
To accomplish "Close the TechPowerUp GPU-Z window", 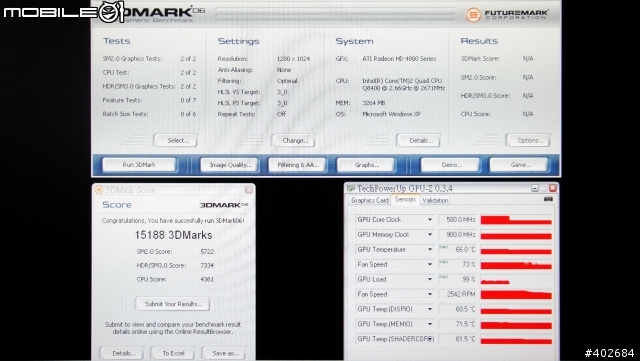I will click(553, 188).
